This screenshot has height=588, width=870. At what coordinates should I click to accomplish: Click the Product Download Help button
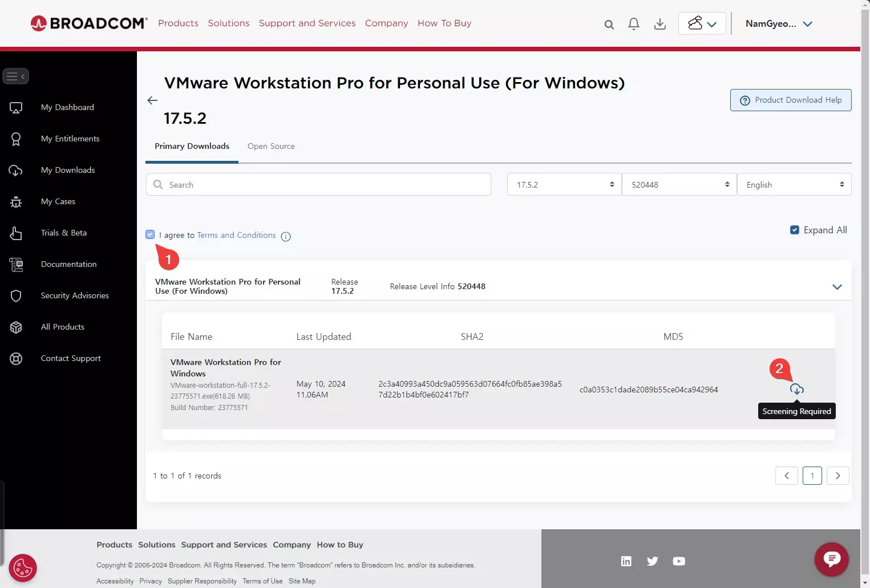(x=791, y=100)
